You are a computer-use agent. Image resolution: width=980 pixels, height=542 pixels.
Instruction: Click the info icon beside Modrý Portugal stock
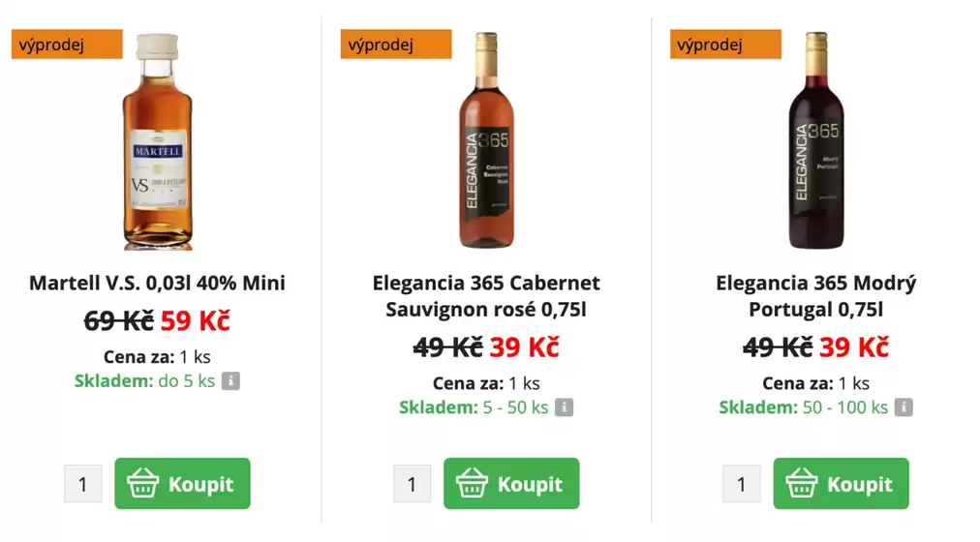[x=903, y=407]
